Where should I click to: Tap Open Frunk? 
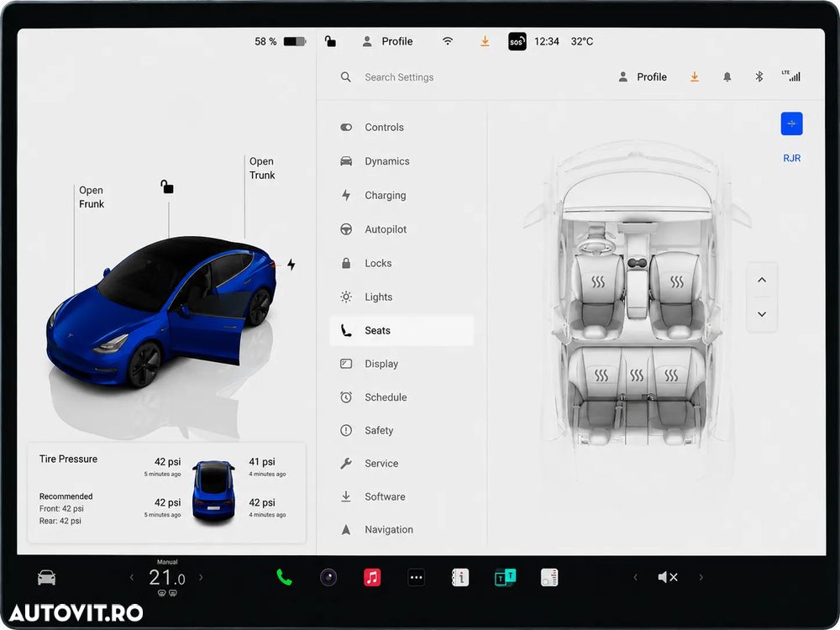click(91, 197)
